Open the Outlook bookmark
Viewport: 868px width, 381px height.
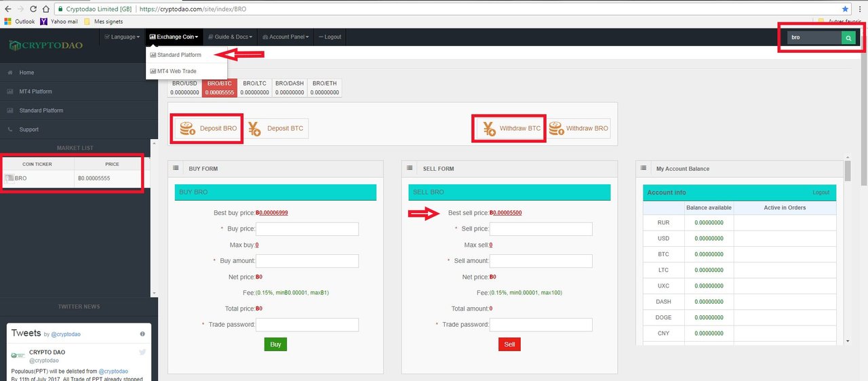pyautogui.click(x=19, y=22)
